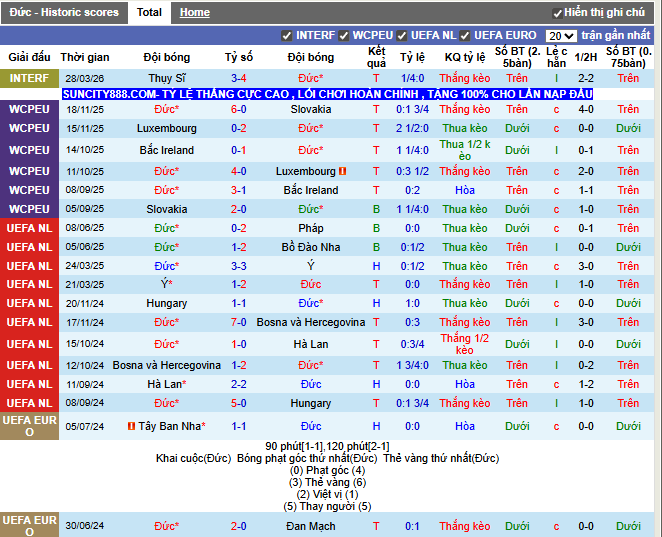Select the Total tab
This screenshot has width=662, height=537.
(x=149, y=12)
